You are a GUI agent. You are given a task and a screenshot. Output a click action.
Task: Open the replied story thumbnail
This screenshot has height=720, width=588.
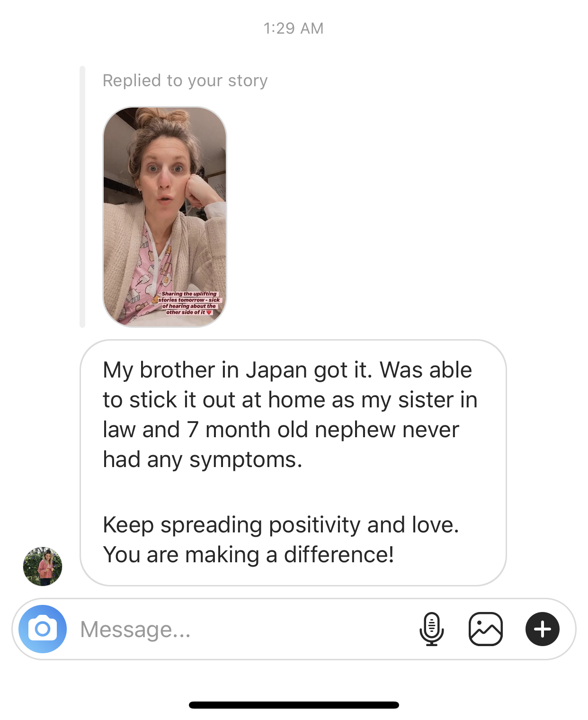pyautogui.click(x=165, y=217)
